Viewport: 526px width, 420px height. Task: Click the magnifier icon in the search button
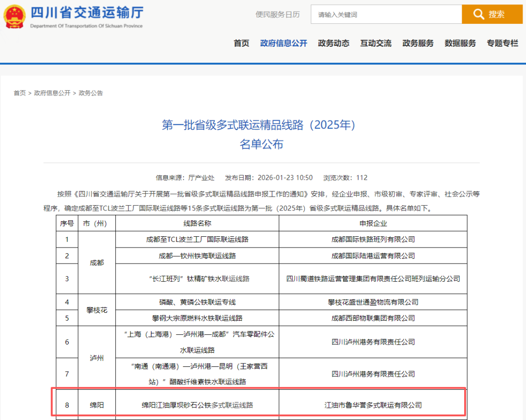click(x=478, y=14)
